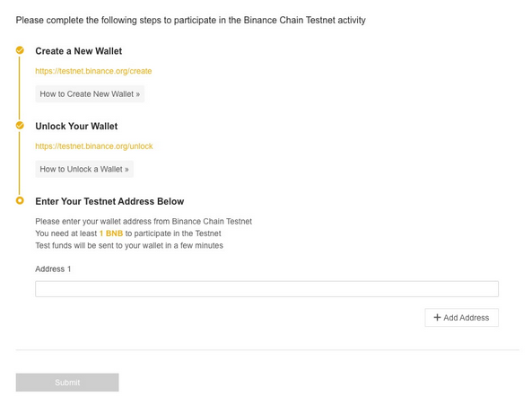Click the progress line between steps two and three
532x405 pixels.
[x=20, y=163]
